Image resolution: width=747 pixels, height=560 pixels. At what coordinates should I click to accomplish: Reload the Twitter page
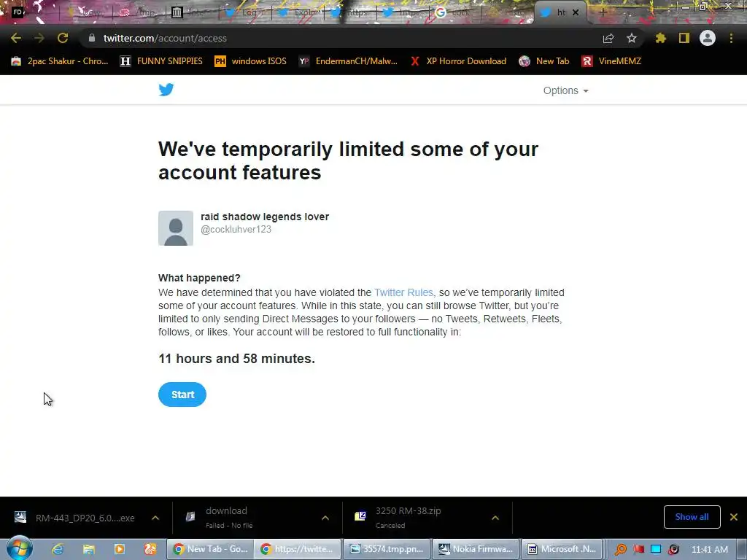[x=63, y=38]
